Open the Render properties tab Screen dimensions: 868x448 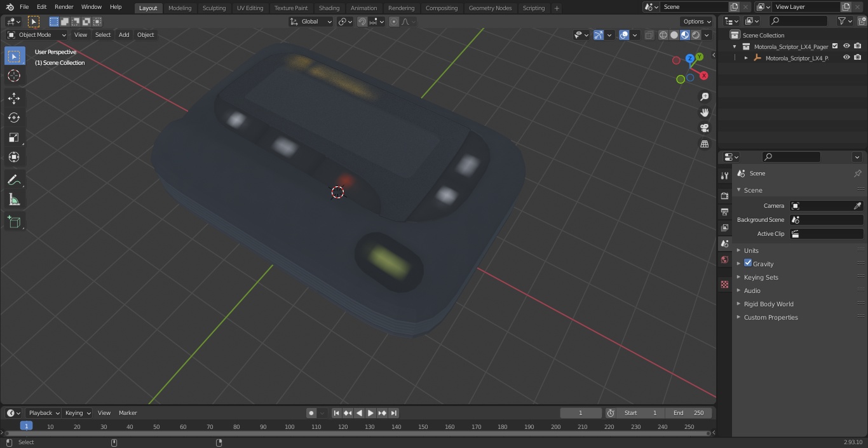[724, 196]
